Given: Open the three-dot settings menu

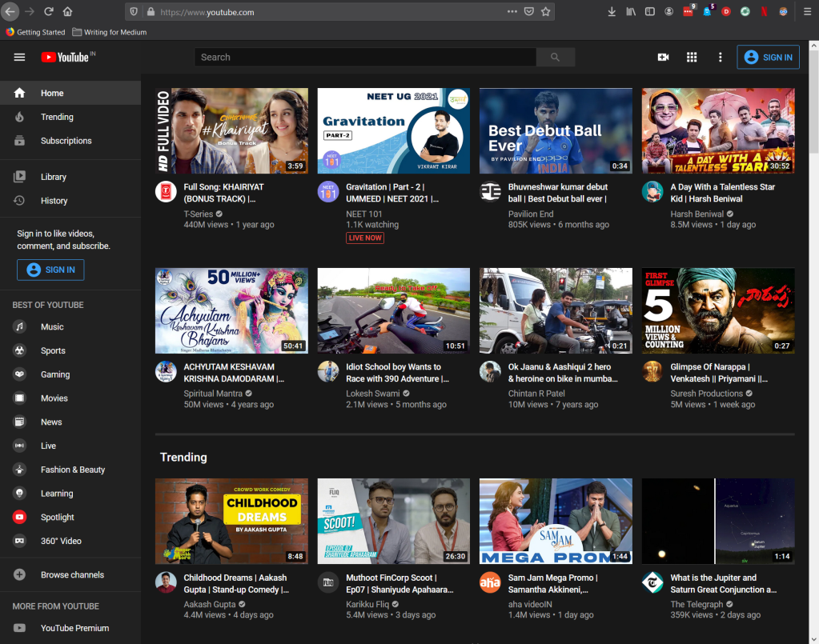Looking at the screenshot, I should click(x=721, y=58).
